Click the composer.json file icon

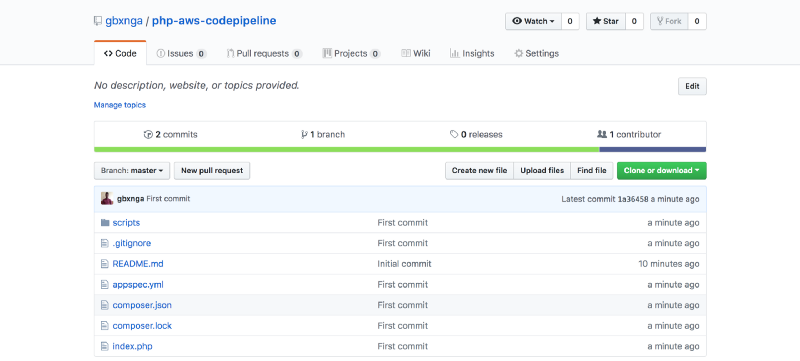105,305
